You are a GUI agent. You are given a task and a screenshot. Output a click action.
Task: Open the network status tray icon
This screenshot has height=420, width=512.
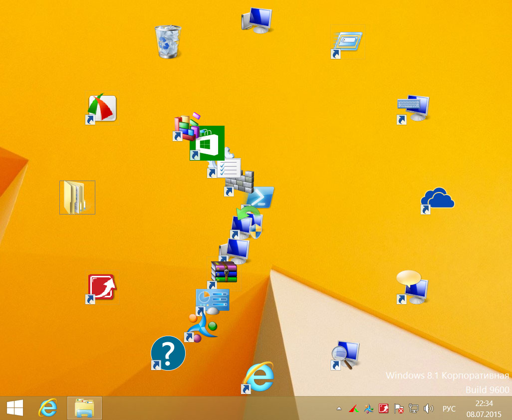[x=413, y=408]
